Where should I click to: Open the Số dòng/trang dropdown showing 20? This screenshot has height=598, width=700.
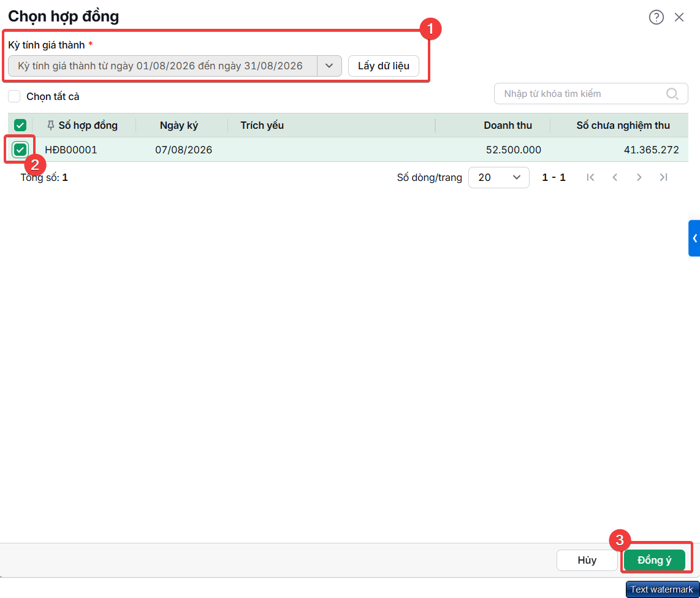(x=499, y=178)
